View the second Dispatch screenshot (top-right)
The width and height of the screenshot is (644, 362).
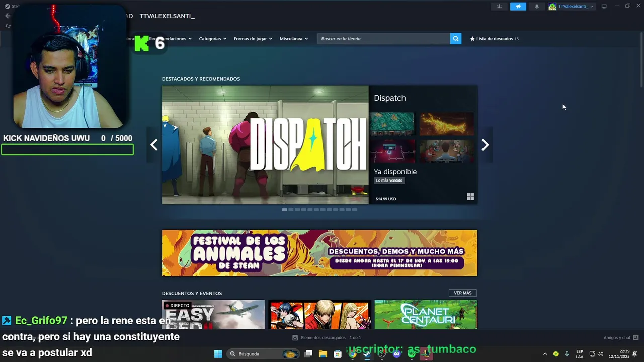(447, 124)
